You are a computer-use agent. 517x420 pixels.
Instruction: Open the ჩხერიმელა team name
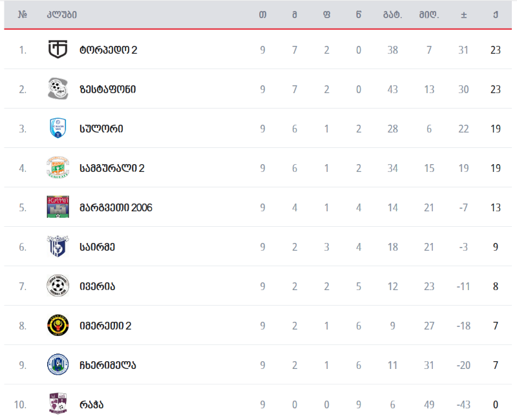coord(107,365)
